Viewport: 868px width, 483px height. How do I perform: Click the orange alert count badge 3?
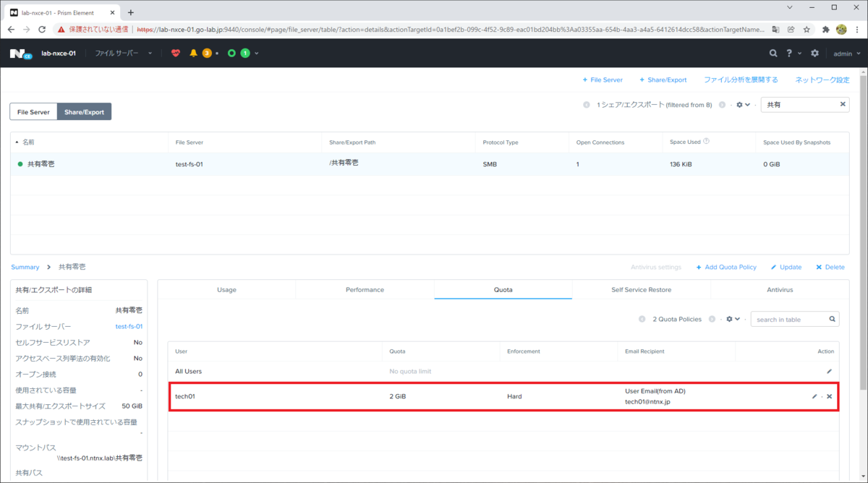pyautogui.click(x=207, y=53)
